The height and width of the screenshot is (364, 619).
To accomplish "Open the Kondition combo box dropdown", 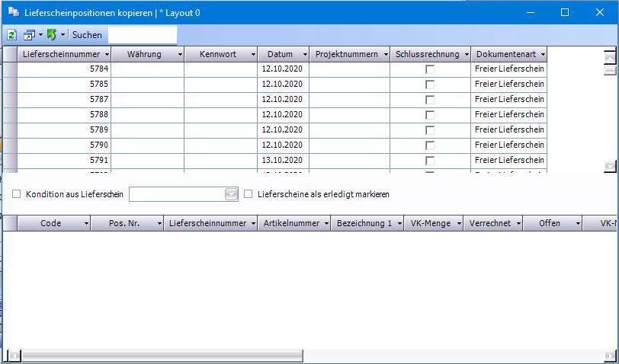I will (232, 194).
